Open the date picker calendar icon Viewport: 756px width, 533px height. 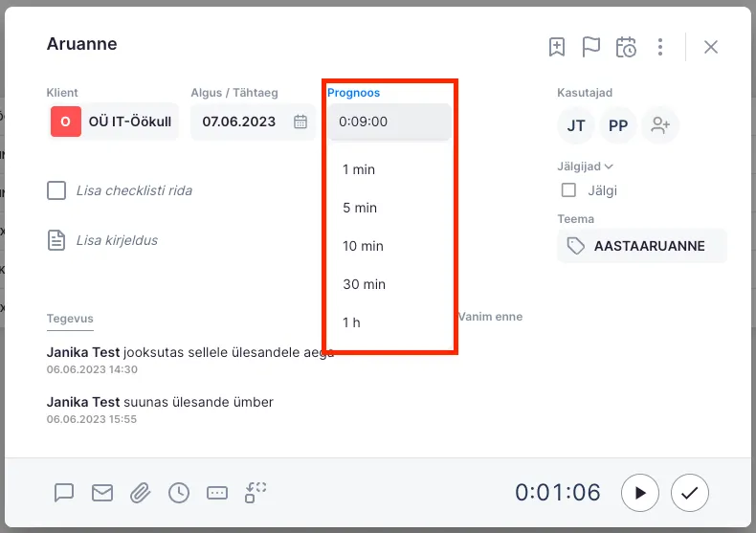(x=300, y=122)
